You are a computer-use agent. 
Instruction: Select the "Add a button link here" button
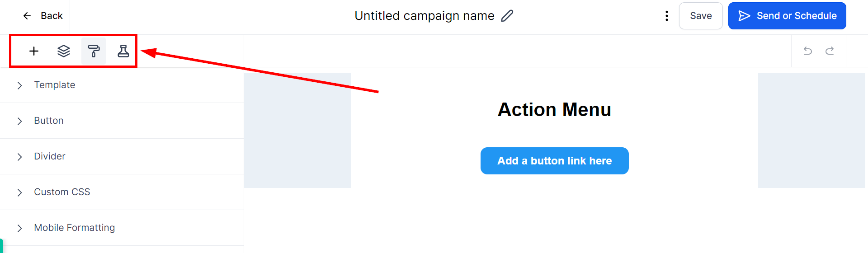click(x=554, y=161)
